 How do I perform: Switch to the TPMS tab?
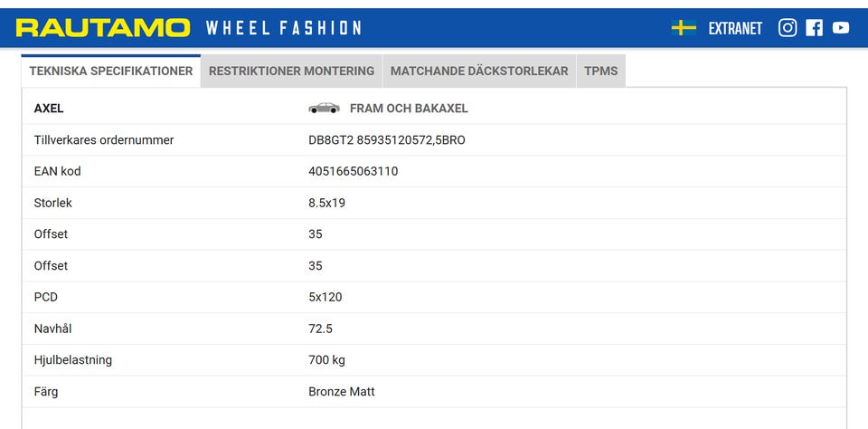click(600, 71)
